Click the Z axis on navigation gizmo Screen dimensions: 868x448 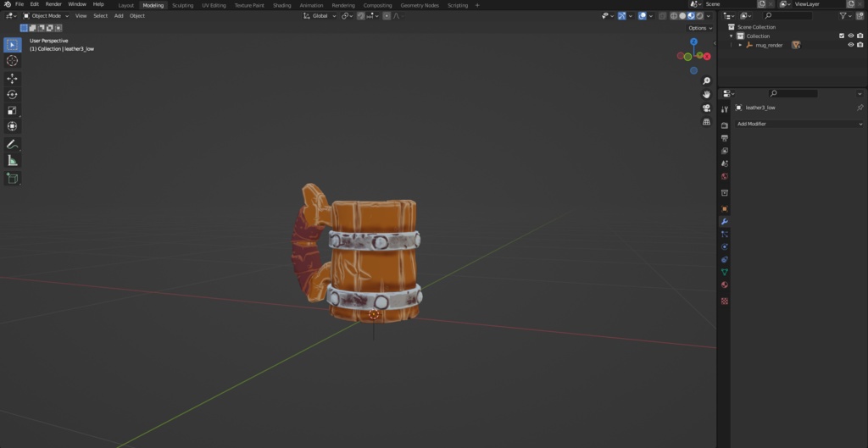[x=693, y=41]
